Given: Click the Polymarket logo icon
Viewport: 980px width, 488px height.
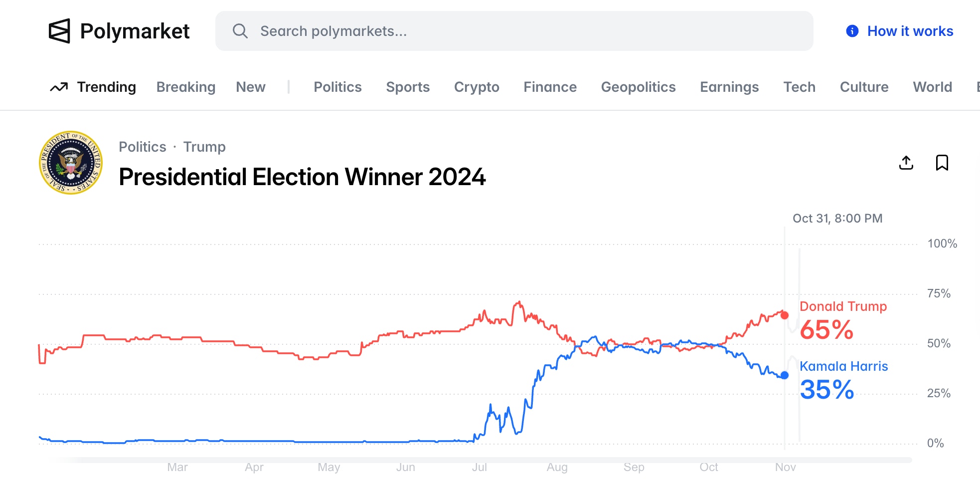Looking at the screenshot, I should [59, 31].
